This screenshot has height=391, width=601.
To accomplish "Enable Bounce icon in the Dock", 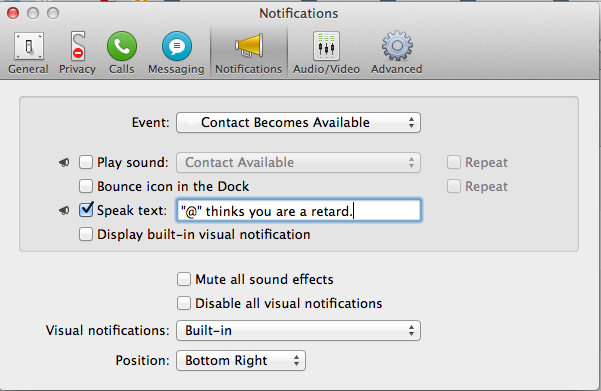I will pyautogui.click(x=86, y=186).
